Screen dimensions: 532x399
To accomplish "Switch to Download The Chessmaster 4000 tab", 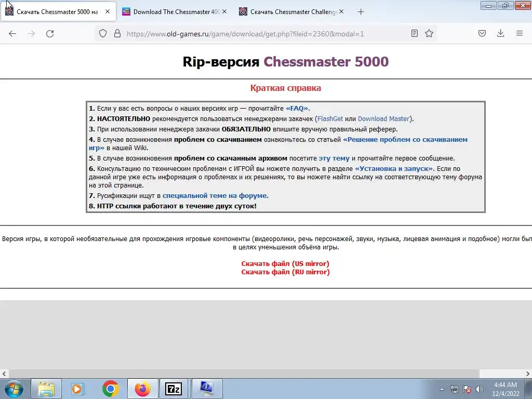I will (175, 11).
